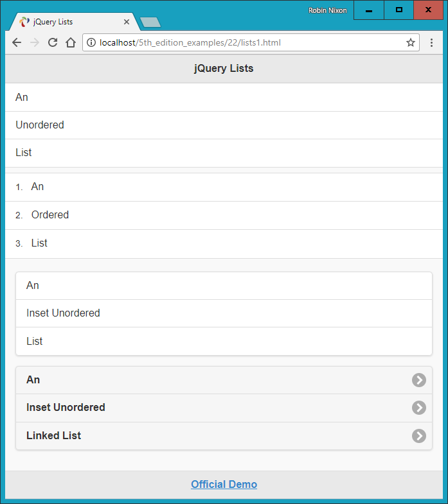Select List in the first unordered list
The height and width of the screenshot is (504, 448).
[x=224, y=153]
